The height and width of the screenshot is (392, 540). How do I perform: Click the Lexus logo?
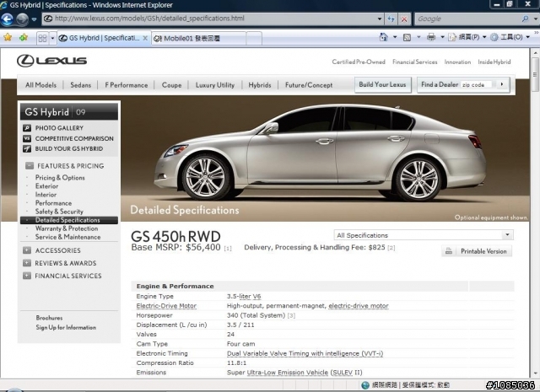pos(51,61)
